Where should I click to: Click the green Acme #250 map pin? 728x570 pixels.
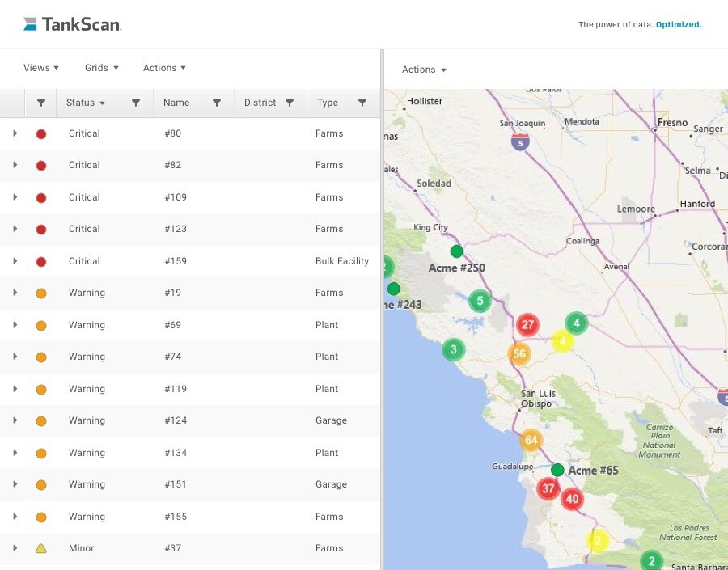click(x=457, y=251)
